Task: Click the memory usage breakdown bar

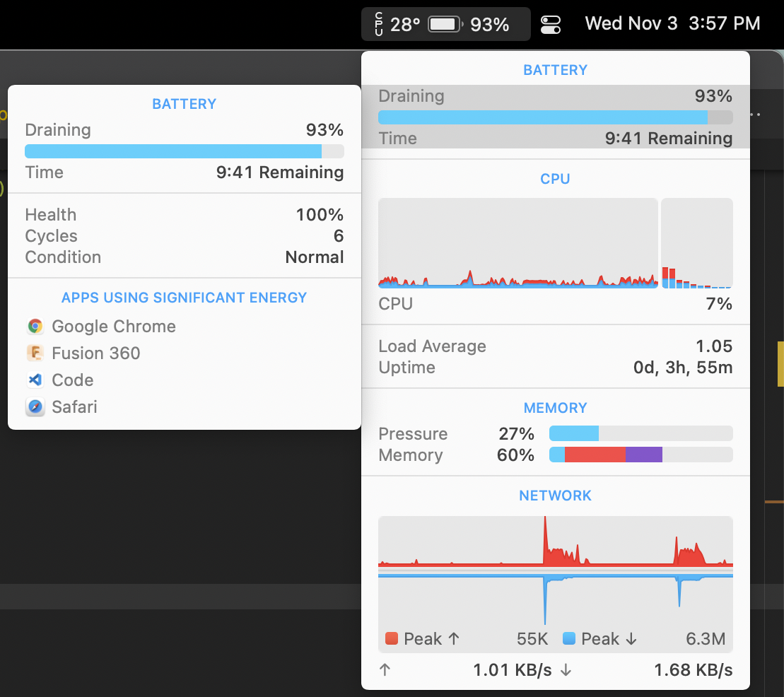Action: click(x=640, y=455)
